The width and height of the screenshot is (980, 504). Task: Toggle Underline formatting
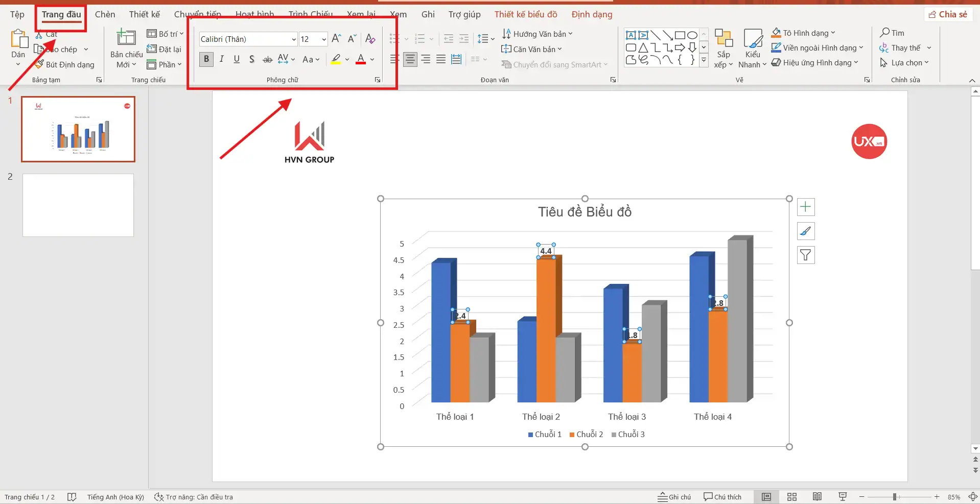pos(237,59)
